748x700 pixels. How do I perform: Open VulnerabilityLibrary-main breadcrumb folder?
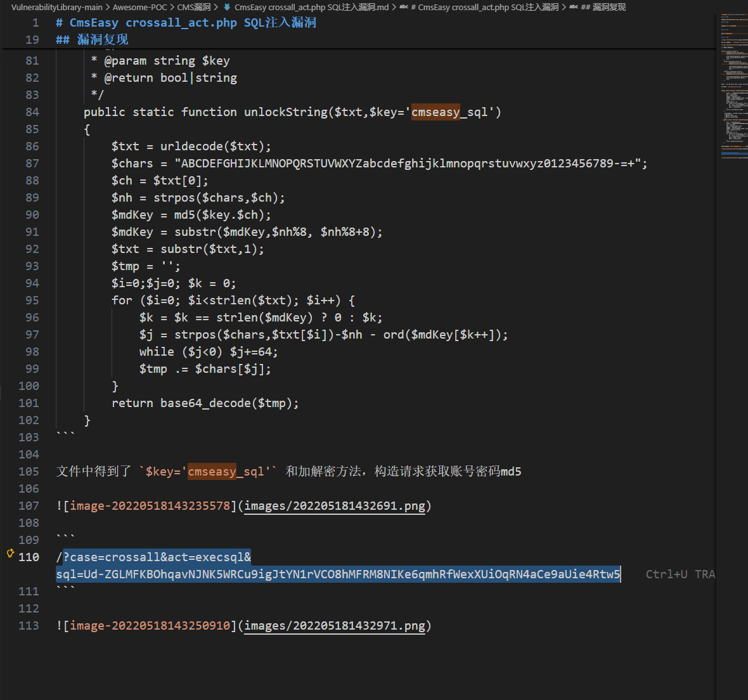click(x=56, y=7)
